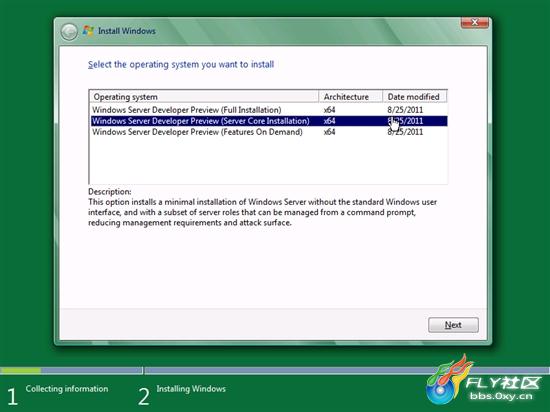This screenshot has height=412, width=550.
Task: Select the Server Core Installation row
Action: pos(269,121)
